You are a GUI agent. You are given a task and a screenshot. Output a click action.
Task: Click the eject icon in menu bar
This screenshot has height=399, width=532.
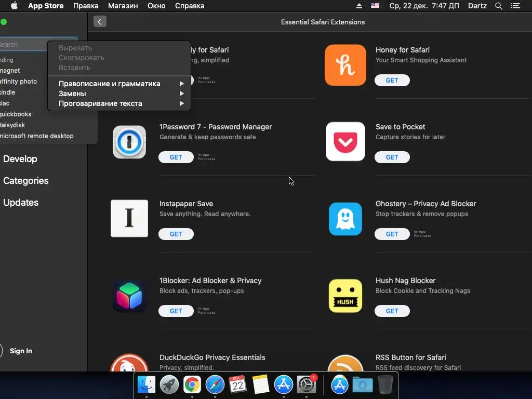pyautogui.click(x=359, y=6)
